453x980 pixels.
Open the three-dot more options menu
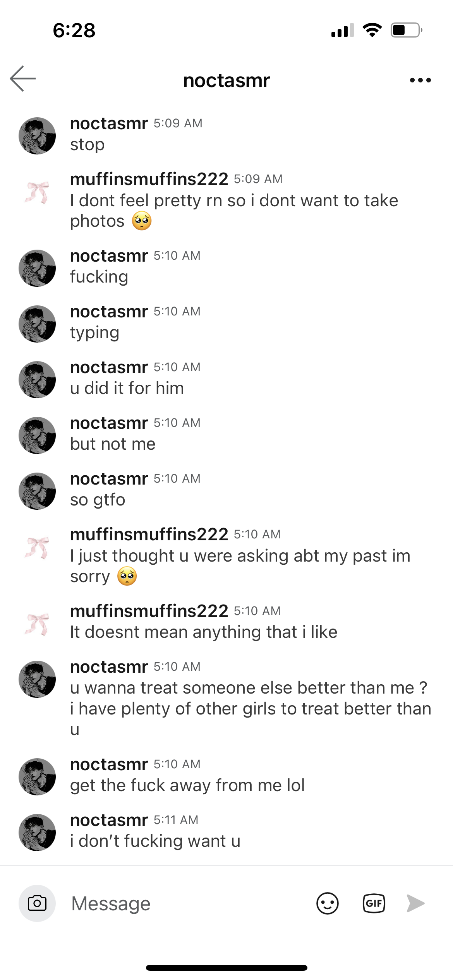[x=420, y=80]
